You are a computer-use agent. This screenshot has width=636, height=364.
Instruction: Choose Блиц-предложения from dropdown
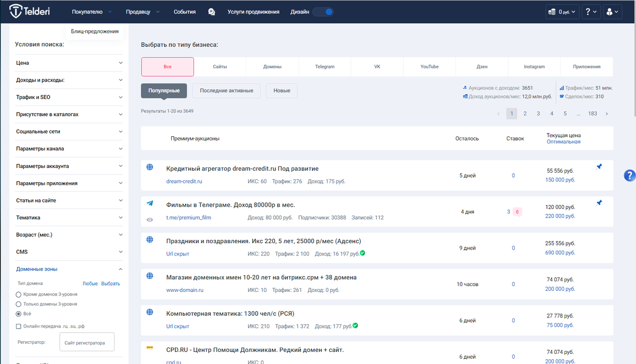click(x=95, y=31)
